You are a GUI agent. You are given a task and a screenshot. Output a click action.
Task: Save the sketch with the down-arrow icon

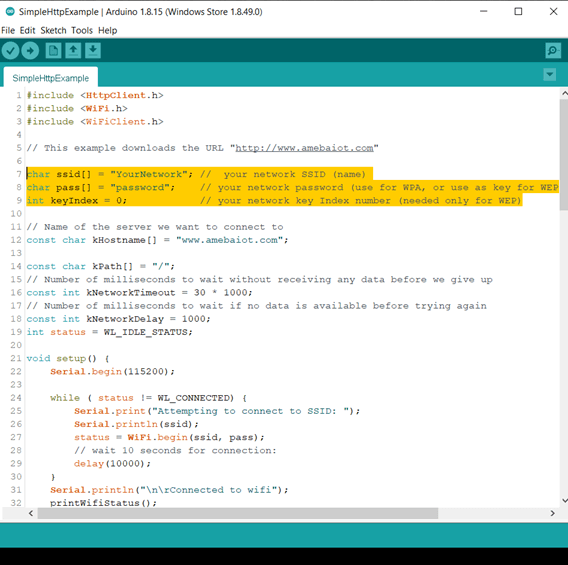click(93, 50)
